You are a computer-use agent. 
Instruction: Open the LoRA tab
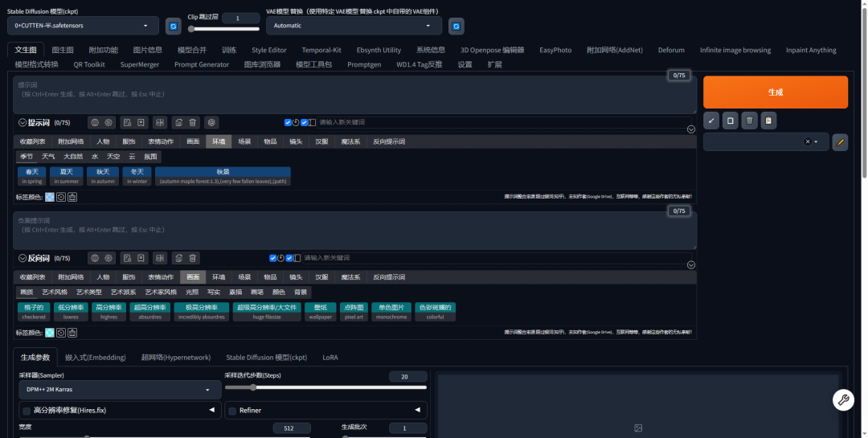click(330, 357)
